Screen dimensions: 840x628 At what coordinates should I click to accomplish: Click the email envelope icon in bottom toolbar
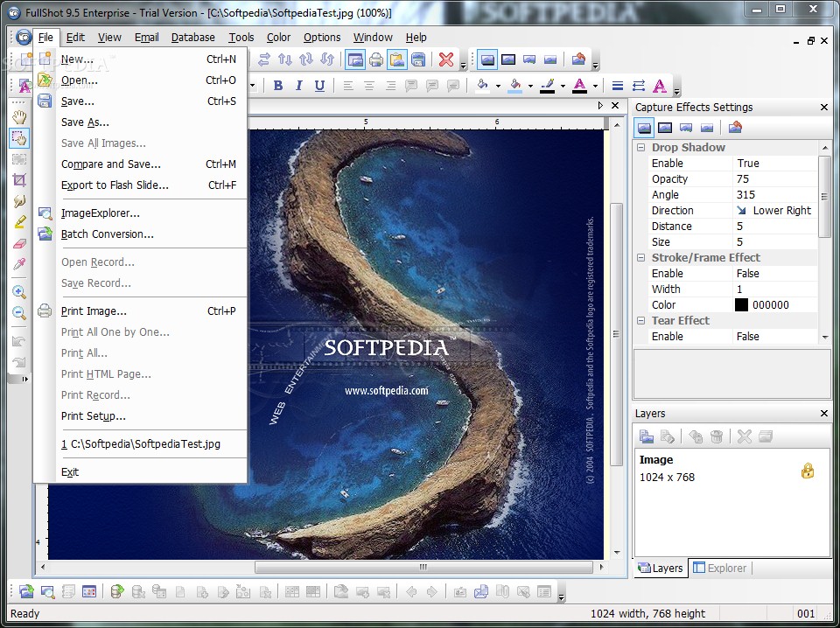coord(480,591)
